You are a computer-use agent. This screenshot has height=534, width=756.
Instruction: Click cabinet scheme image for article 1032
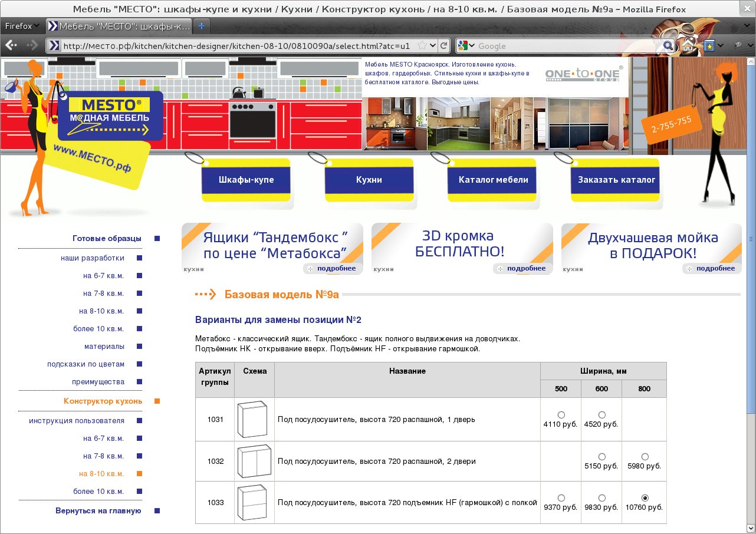254,461
